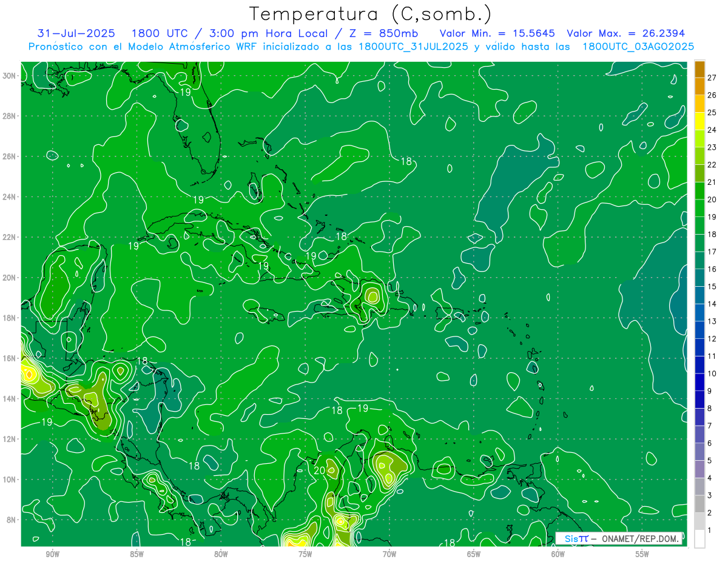Pick the orange swatch between 26 and 27
728x562 pixels.
coord(699,87)
